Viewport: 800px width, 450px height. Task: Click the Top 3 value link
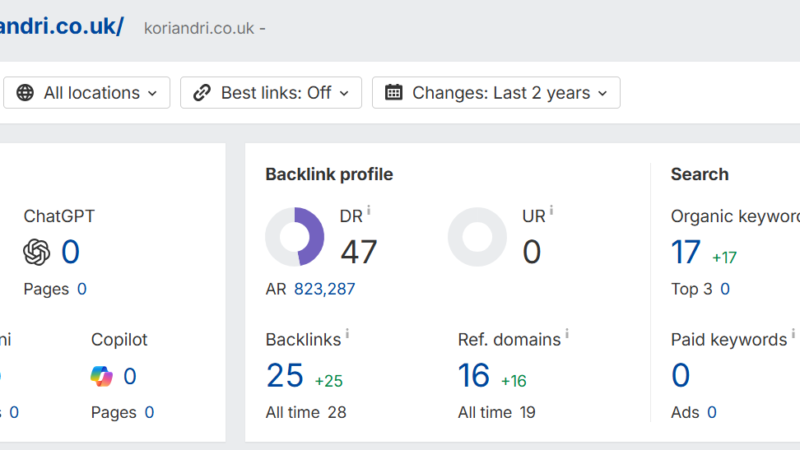(x=725, y=289)
